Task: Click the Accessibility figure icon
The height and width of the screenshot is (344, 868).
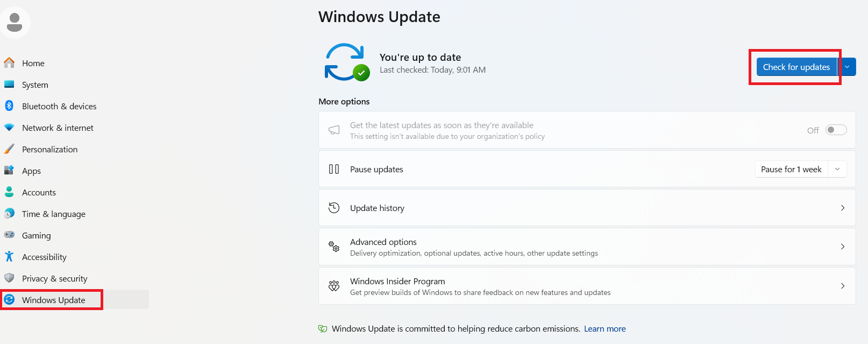Action: point(9,257)
